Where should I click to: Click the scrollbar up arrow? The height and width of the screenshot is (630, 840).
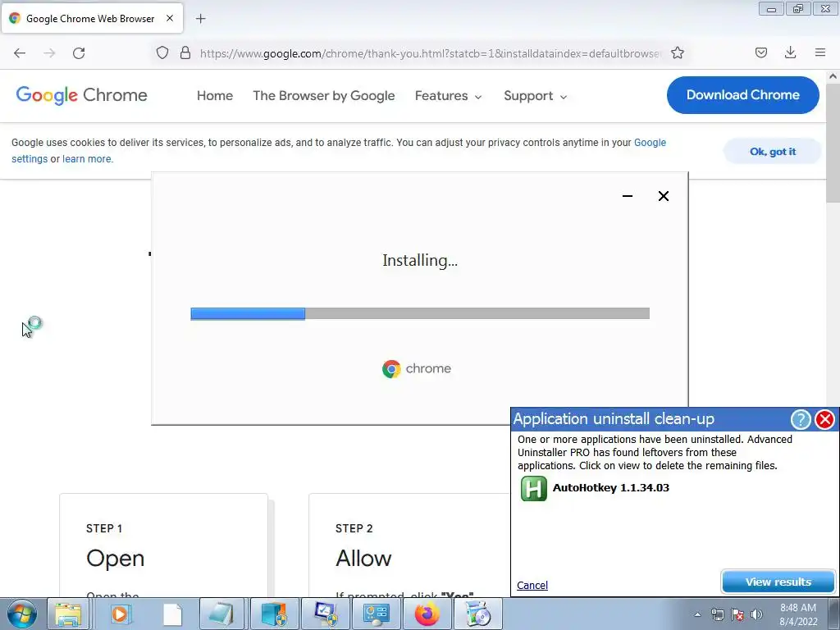[833, 76]
